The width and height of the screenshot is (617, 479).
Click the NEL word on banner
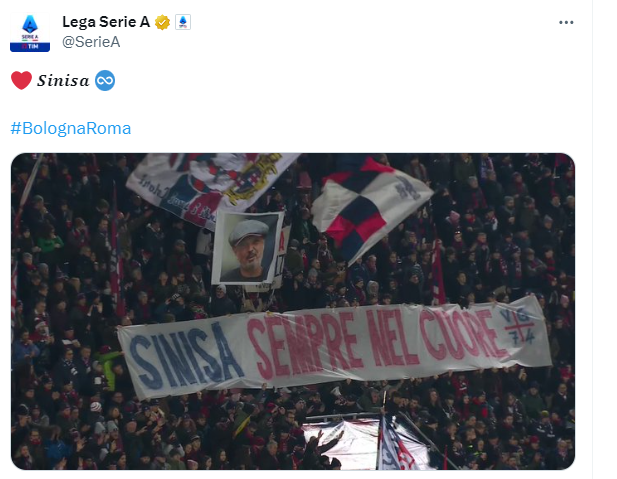point(392,337)
